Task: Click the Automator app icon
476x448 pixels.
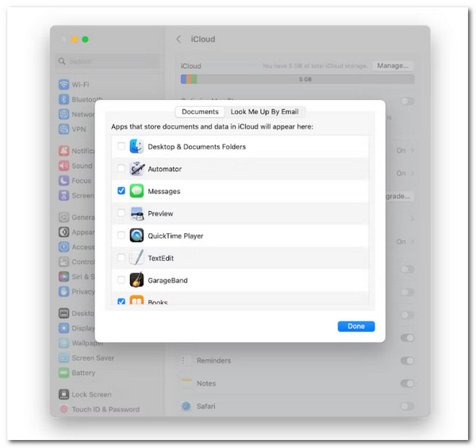Action: tap(136, 169)
